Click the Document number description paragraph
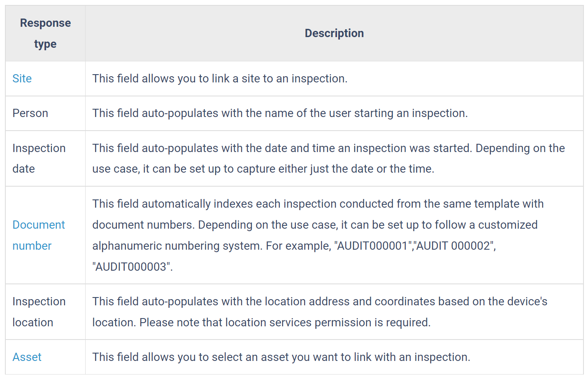This screenshot has height=377, width=588. pos(318,235)
